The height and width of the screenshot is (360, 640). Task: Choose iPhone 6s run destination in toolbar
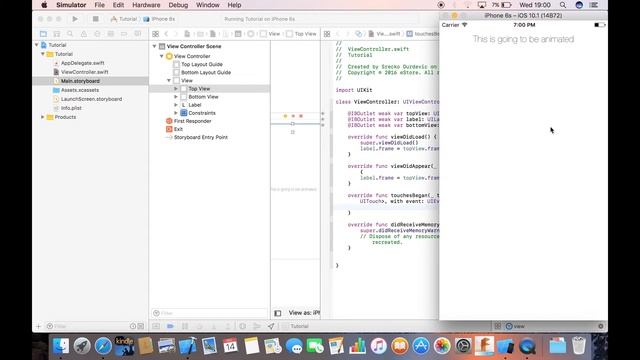(x=159, y=19)
